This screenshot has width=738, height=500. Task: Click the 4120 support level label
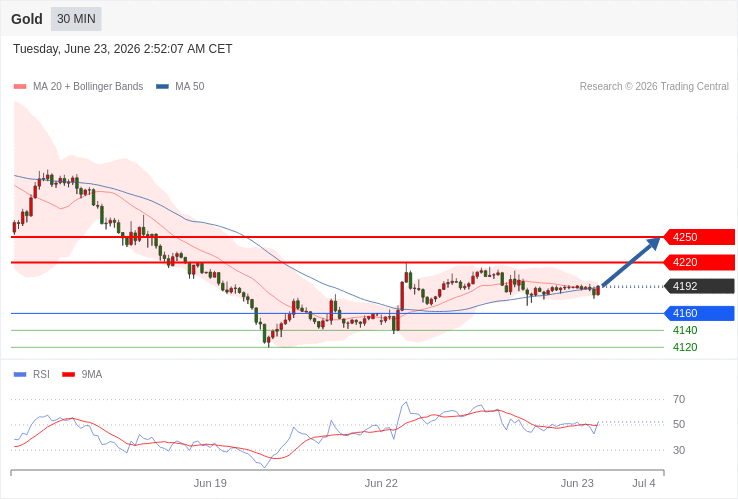pyautogui.click(x=685, y=347)
